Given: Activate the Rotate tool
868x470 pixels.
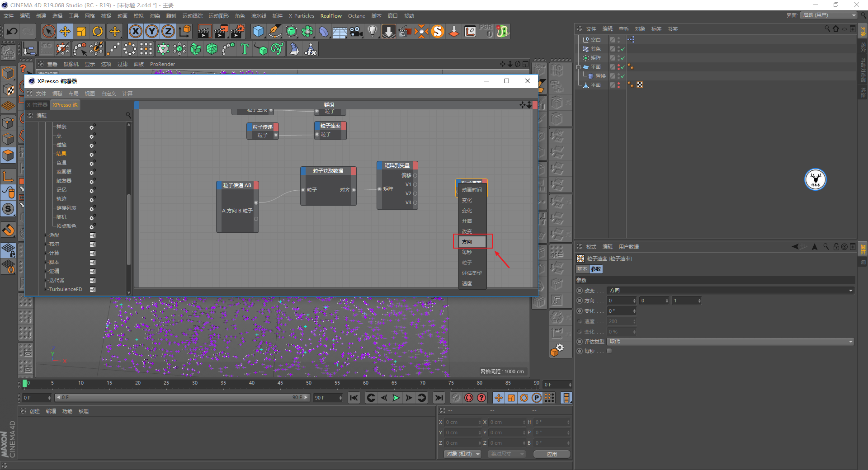Looking at the screenshot, I should pyautogui.click(x=98, y=31).
